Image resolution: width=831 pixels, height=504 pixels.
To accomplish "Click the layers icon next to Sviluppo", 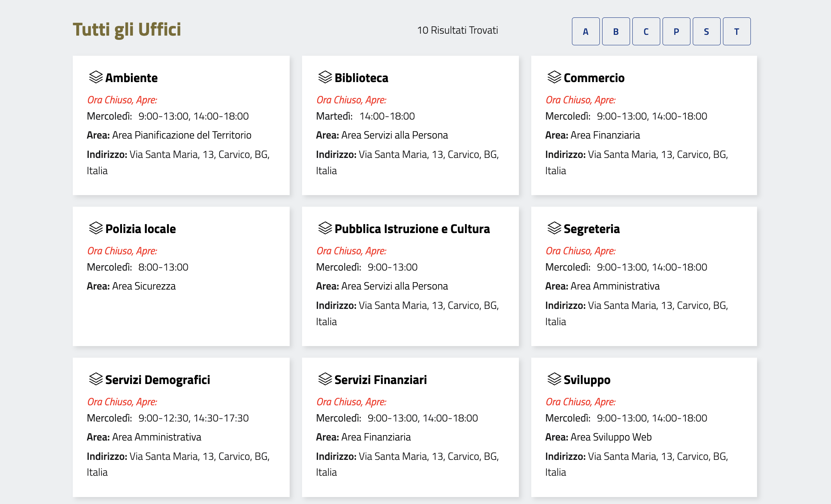I will (x=554, y=379).
